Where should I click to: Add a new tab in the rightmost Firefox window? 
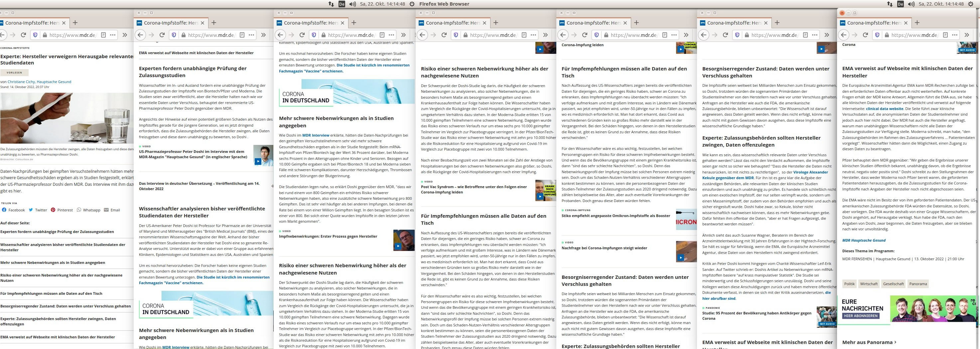pos(917,23)
